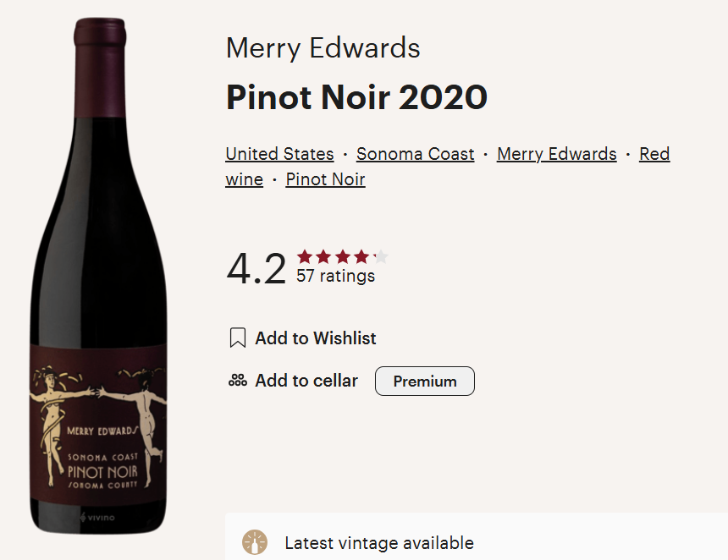Click the cellar grapes icon
Viewport: 728px width, 560px height.
pyautogui.click(x=238, y=381)
